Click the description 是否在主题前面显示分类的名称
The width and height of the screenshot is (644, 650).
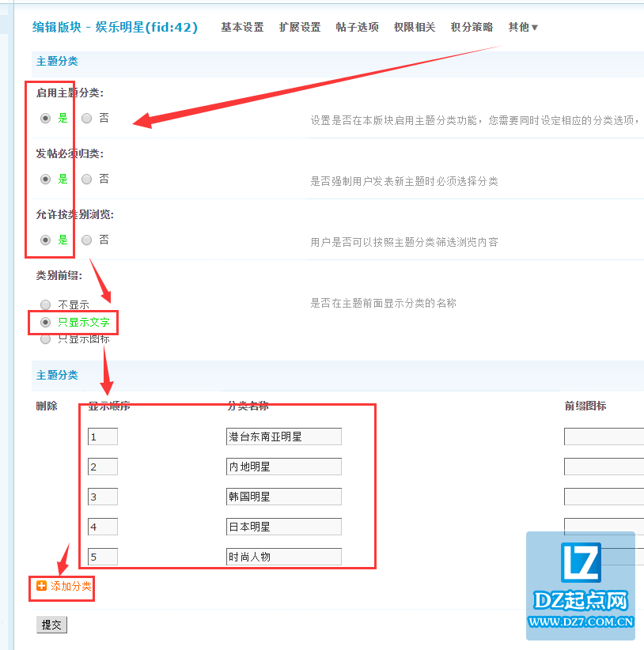383,303
